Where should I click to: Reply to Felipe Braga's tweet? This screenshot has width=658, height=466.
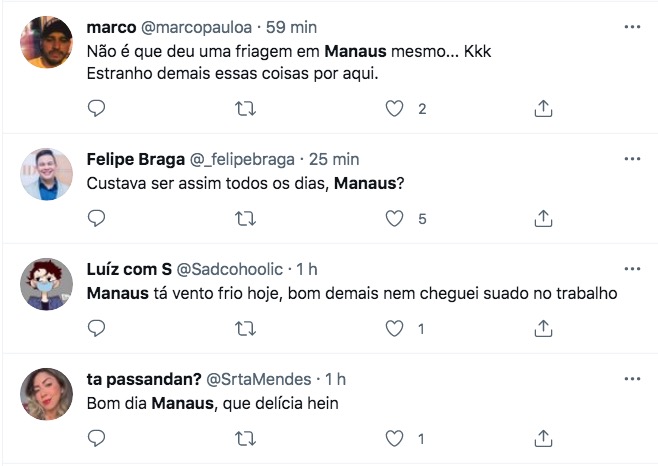click(97, 218)
